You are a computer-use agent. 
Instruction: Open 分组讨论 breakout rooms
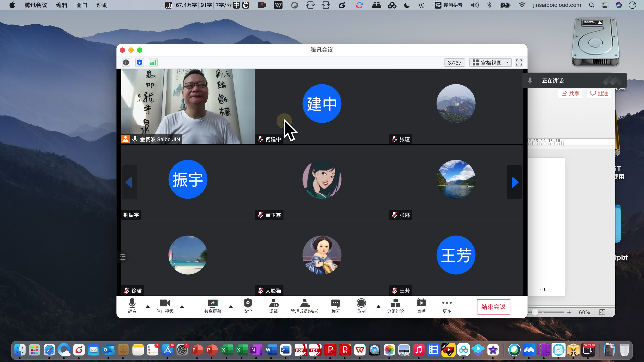click(395, 306)
